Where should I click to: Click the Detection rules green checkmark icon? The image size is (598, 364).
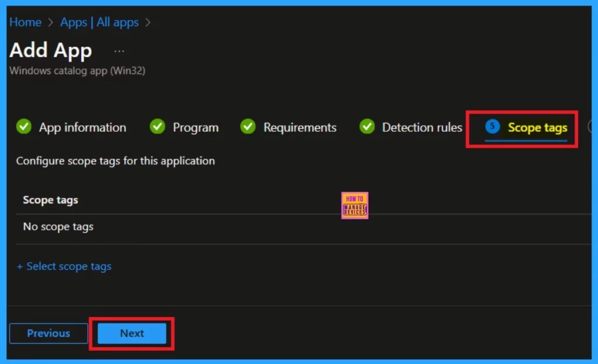[367, 127]
